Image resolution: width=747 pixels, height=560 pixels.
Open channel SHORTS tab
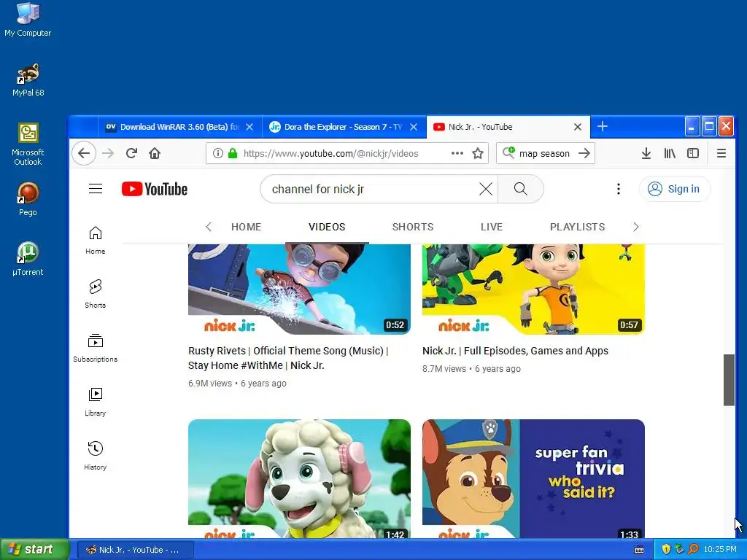413,227
